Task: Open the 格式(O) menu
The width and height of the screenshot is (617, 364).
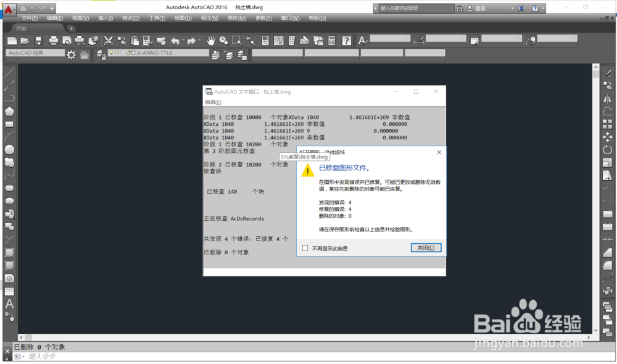Action: click(x=131, y=18)
